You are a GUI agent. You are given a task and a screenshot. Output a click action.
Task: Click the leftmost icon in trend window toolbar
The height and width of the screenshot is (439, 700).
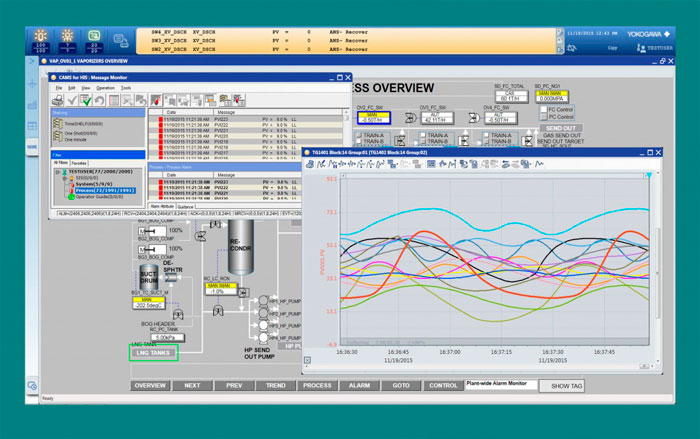click(311, 164)
